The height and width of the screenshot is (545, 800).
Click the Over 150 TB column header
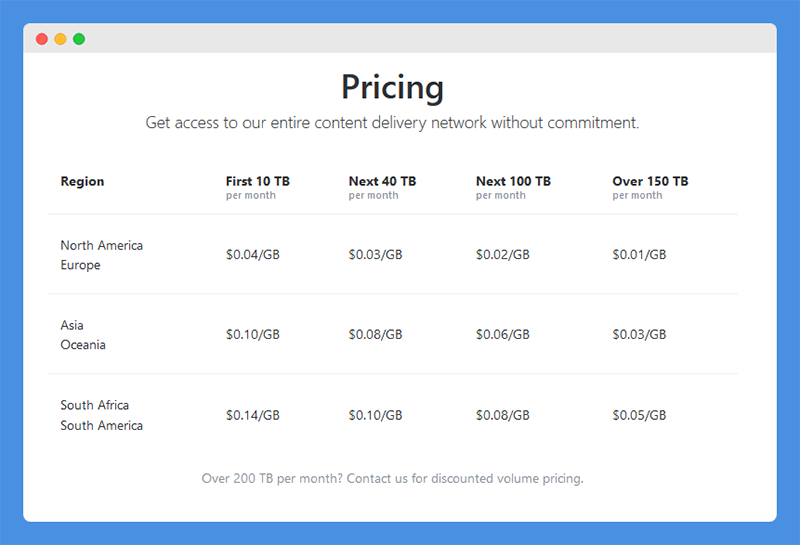(650, 181)
